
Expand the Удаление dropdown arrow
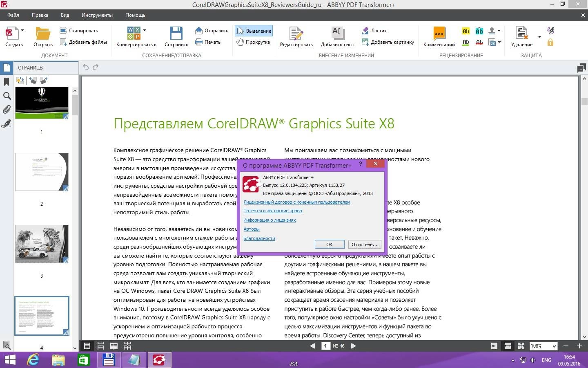point(539,37)
